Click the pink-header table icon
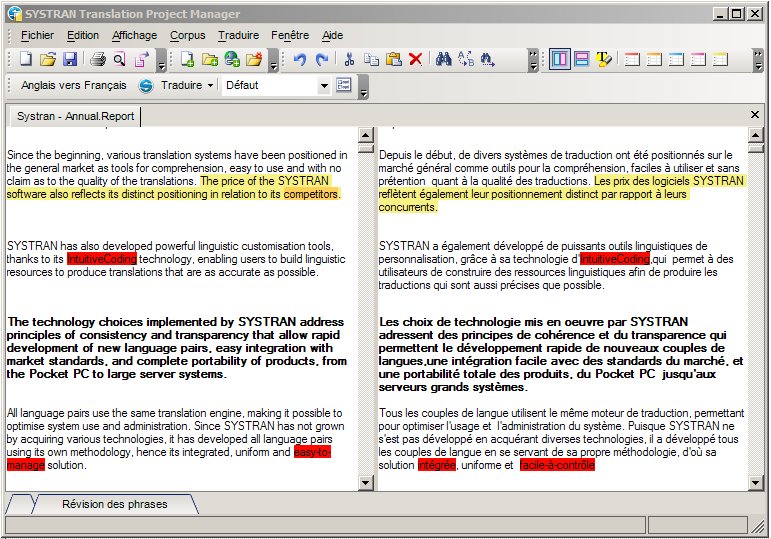 698,60
